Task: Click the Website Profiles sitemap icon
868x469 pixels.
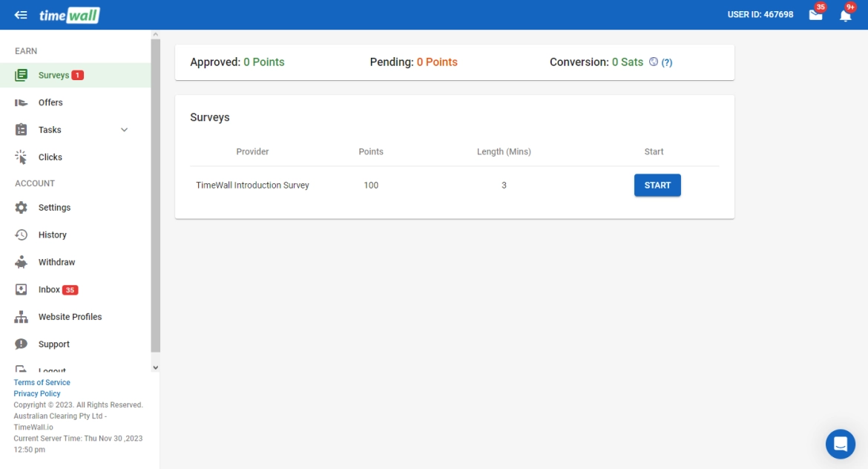Action: coord(22,317)
